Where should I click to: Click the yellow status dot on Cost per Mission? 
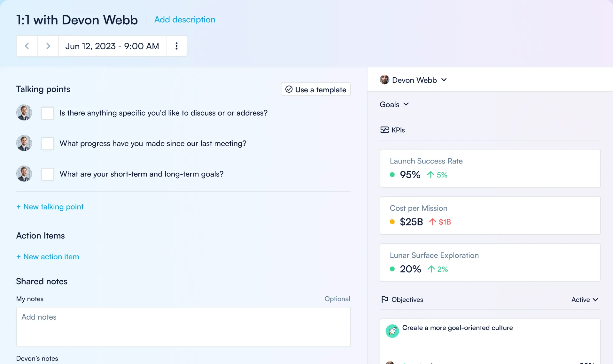pyautogui.click(x=392, y=222)
